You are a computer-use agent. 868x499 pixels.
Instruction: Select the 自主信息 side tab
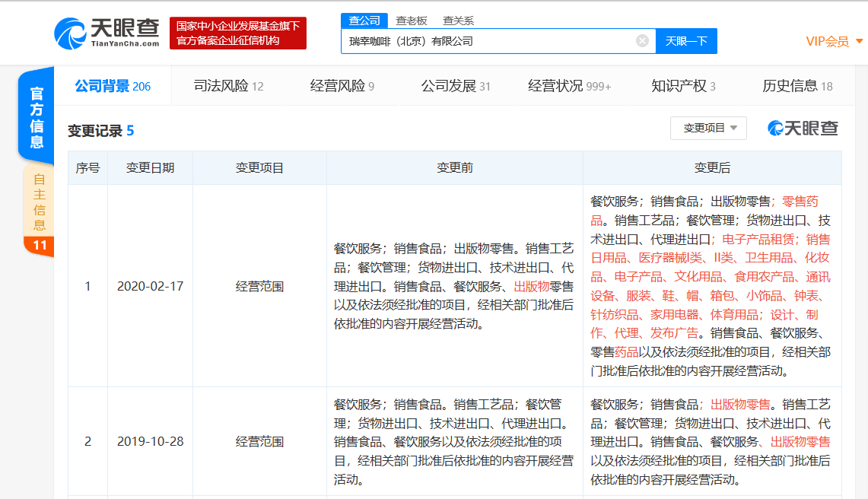39,202
